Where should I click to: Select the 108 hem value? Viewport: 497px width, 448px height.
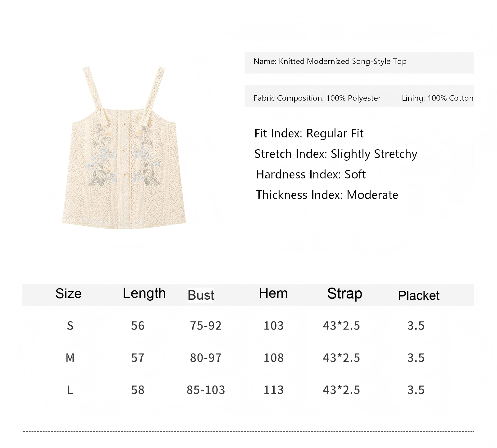pos(274,358)
